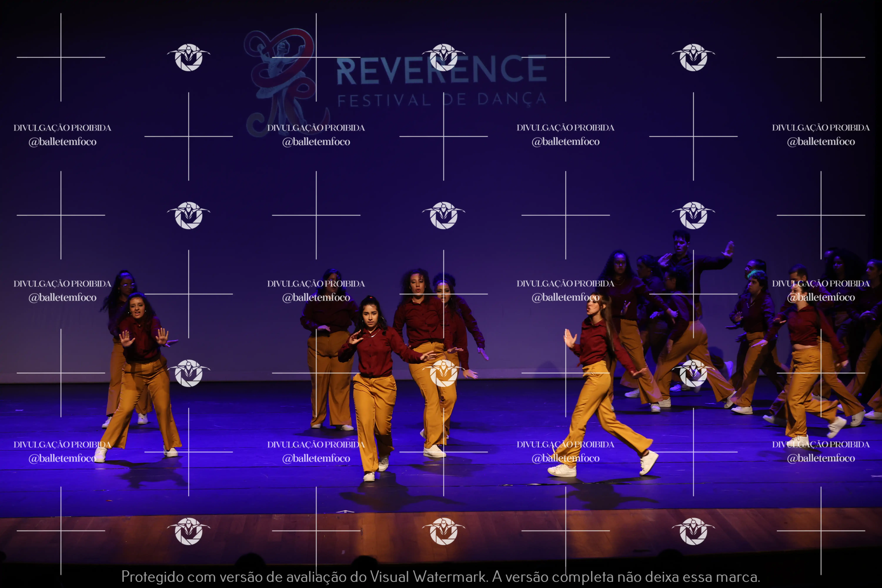Click watermark logo over center dancer's yellow pants
This screenshot has height=588, width=882.
[444, 373]
